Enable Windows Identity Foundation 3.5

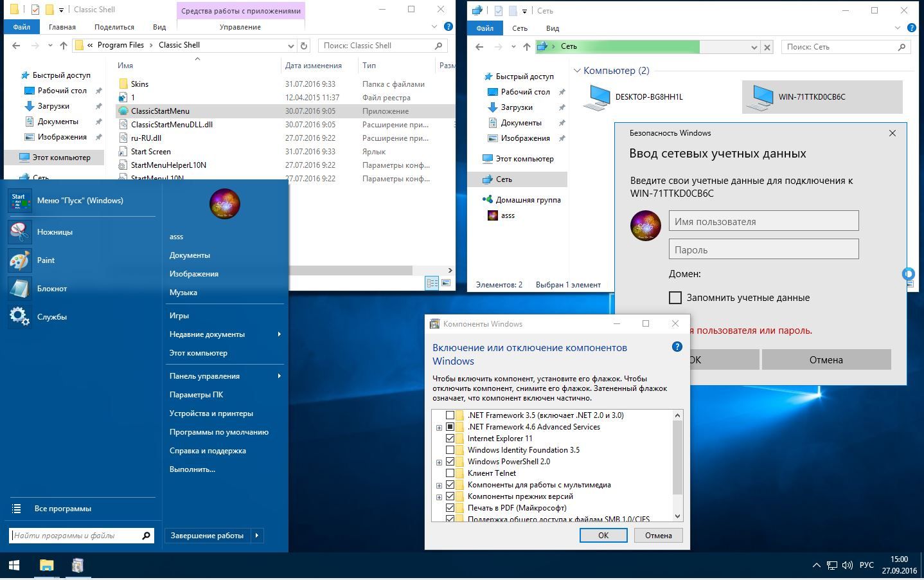(450, 450)
